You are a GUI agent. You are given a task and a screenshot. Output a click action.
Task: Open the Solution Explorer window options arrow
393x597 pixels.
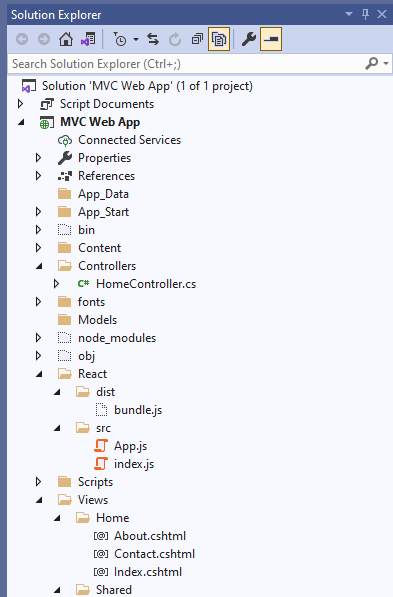click(348, 14)
